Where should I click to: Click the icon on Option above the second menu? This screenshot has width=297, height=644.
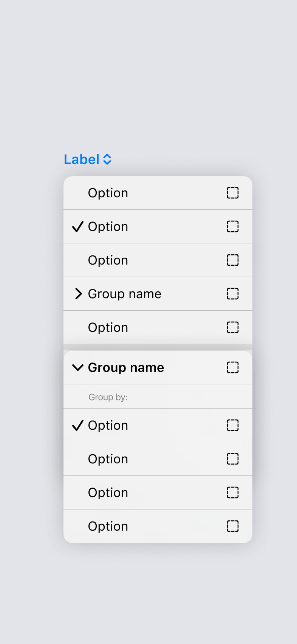pos(232,327)
